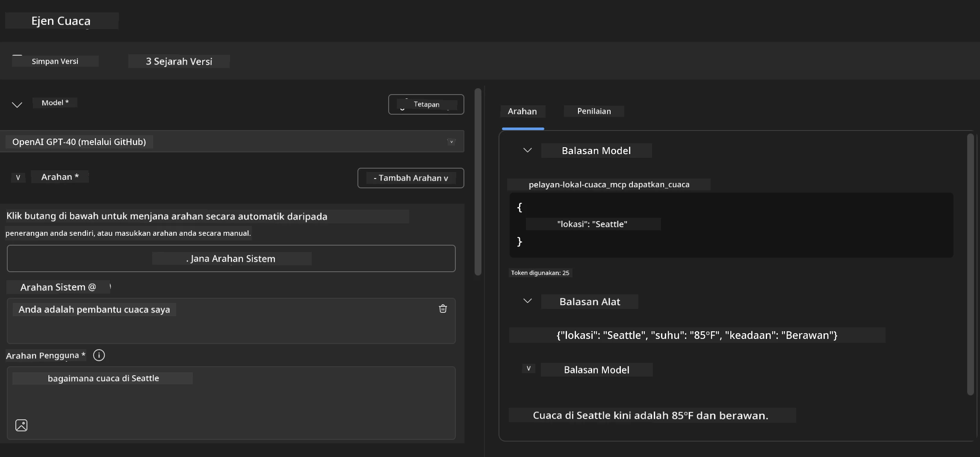Click the Simpan Versi button
The height and width of the screenshot is (457, 980).
[x=55, y=61]
